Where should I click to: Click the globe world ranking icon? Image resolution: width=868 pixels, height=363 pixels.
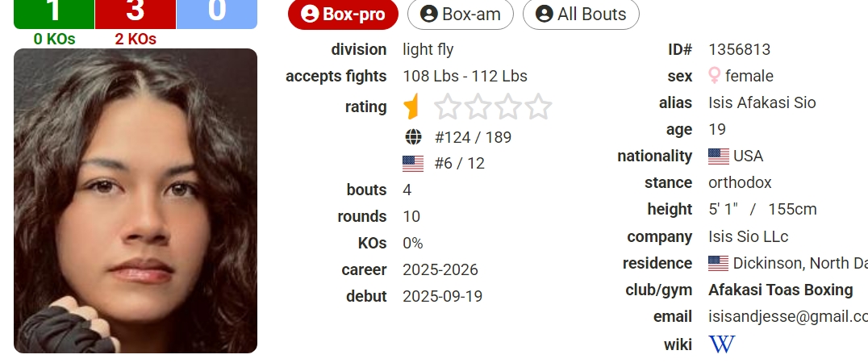(413, 137)
